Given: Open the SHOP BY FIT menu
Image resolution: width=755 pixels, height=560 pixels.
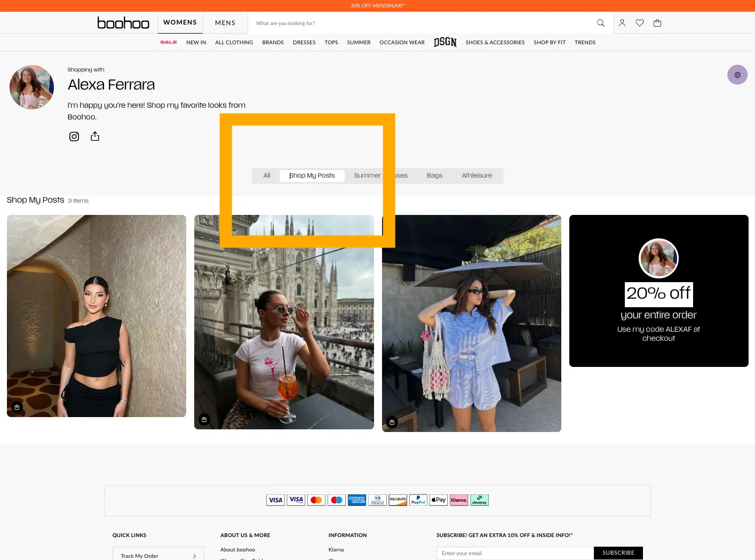Looking at the screenshot, I should pyautogui.click(x=550, y=42).
